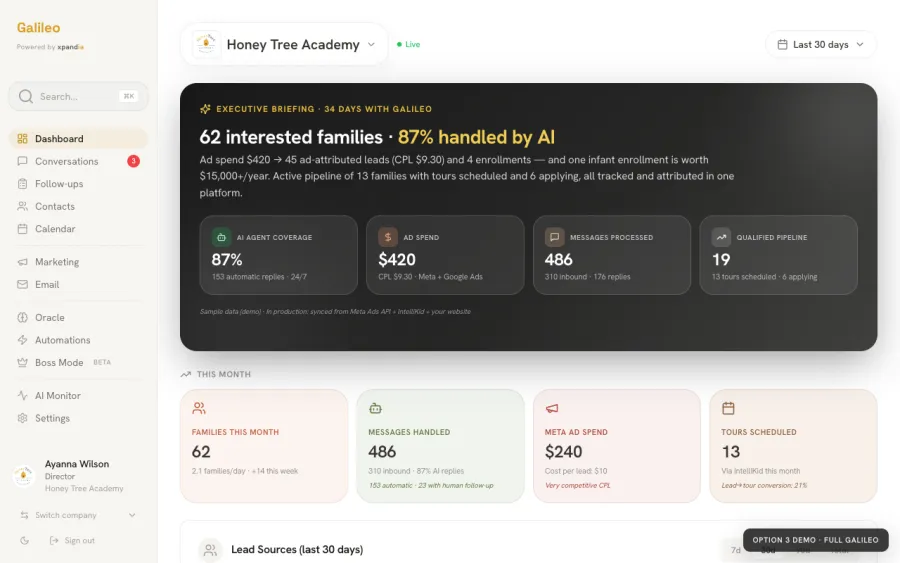Open Contacts in the sidebar
Image resolution: width=900 pixels, height=563 pixels.
point(78,206)
